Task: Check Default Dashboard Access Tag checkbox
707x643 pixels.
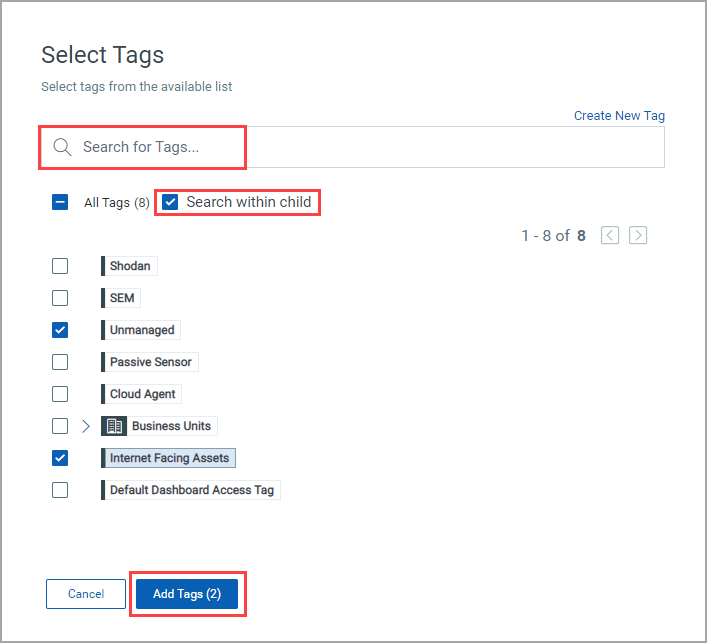Action: pos(60,490)
